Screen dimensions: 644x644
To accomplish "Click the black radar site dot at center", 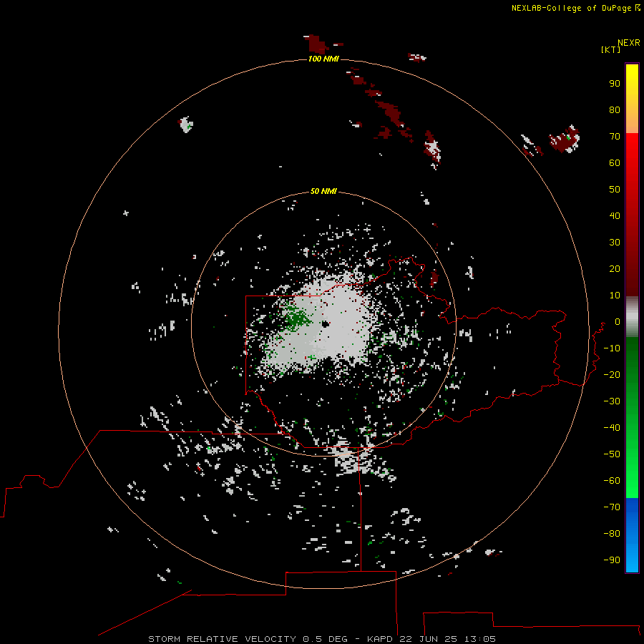I will pyautogui.click(x=326, y=324).
